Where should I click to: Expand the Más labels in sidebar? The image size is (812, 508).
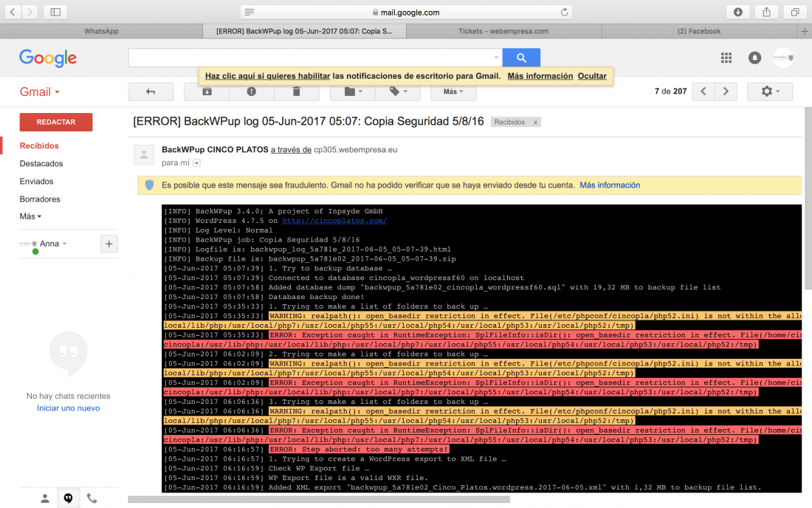coord(30,216)
